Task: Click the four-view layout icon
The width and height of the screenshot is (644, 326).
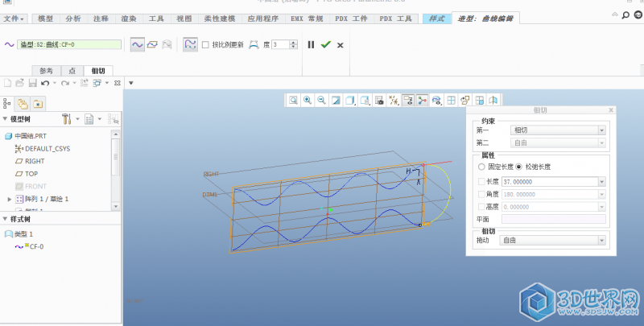Action: [451, 100]
